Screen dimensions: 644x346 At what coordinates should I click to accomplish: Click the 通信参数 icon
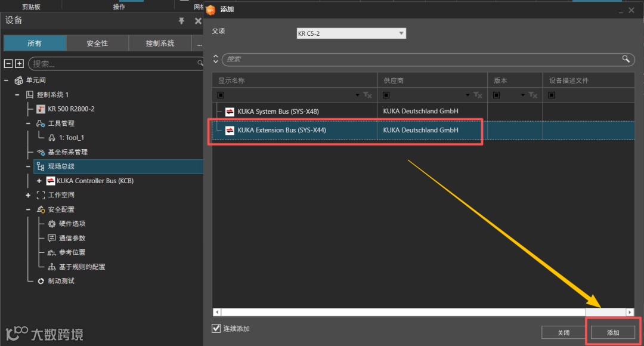[52, 238]
